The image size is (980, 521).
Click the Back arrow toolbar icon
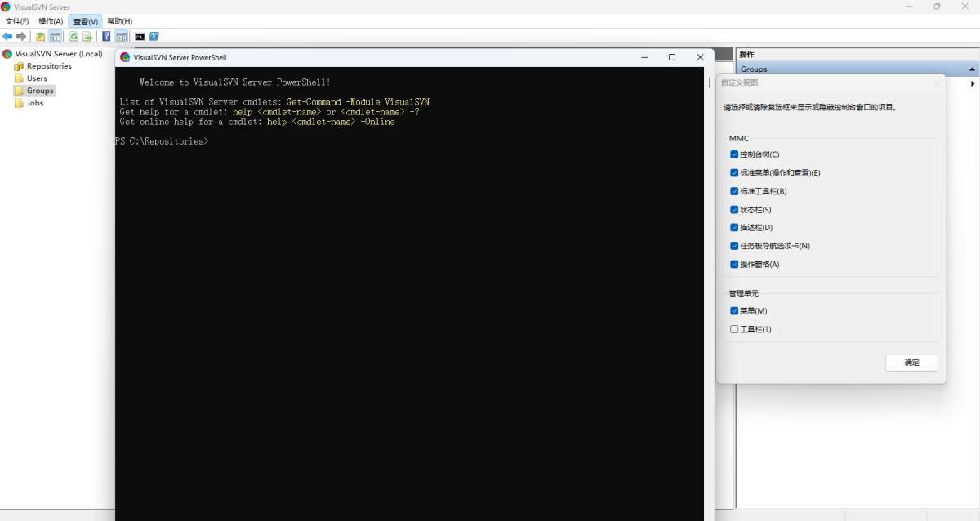pyautogui.click(x=7, y=37)
